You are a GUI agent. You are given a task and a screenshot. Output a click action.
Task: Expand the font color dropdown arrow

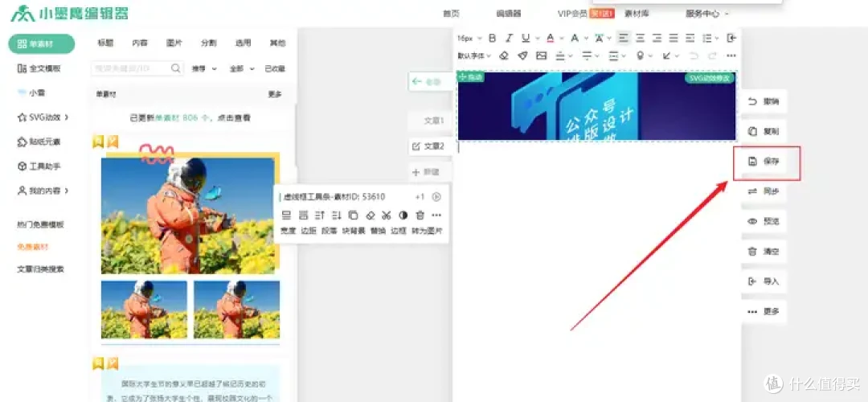561,39
